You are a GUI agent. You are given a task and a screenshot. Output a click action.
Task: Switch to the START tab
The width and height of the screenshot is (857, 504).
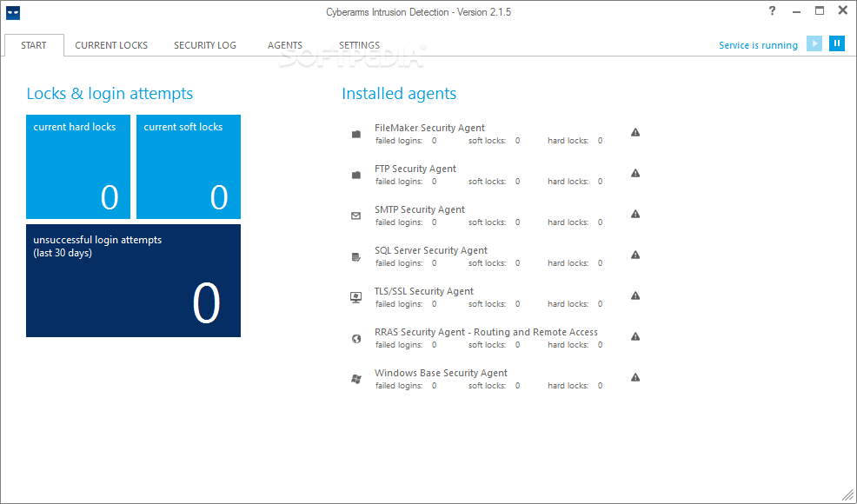[x=34, y=45]
